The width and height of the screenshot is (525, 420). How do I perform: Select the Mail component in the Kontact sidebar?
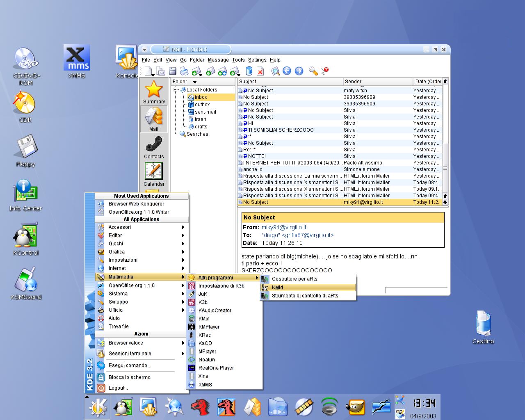(154, 119)
